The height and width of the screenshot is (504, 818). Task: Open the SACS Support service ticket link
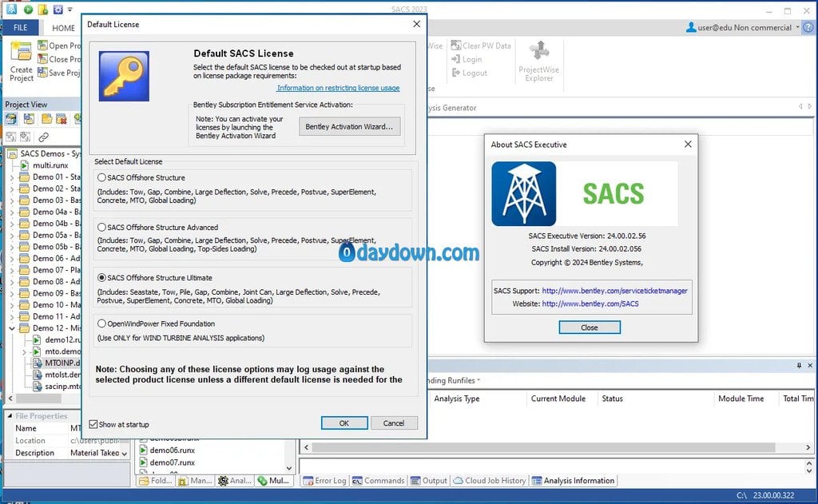(614, 291)
